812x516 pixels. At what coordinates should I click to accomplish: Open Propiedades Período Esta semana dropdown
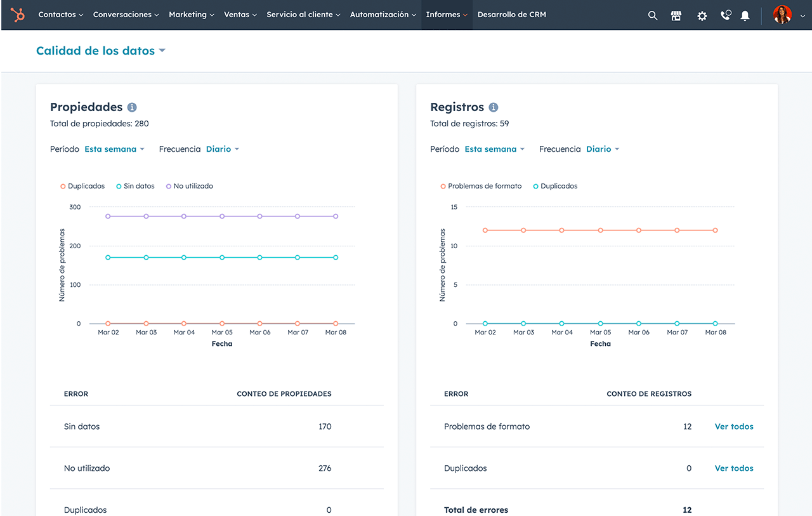[x=115, y=149]
